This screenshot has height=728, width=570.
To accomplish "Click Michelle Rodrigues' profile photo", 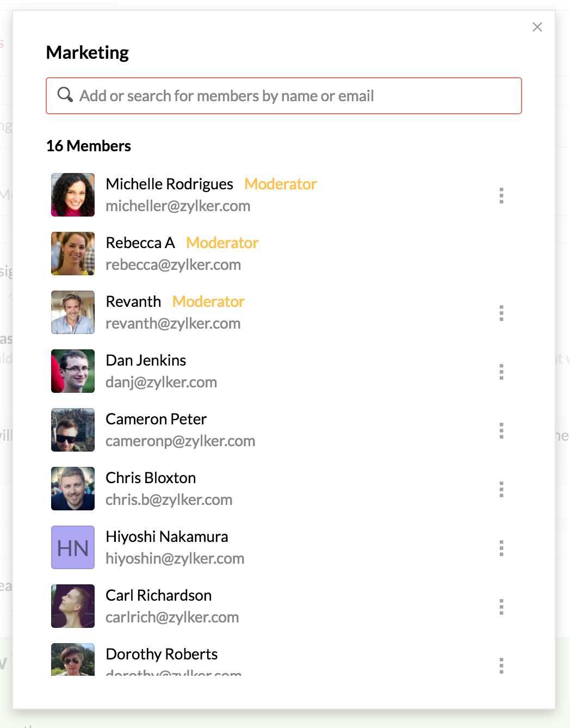I will click(x=73, y=195).
